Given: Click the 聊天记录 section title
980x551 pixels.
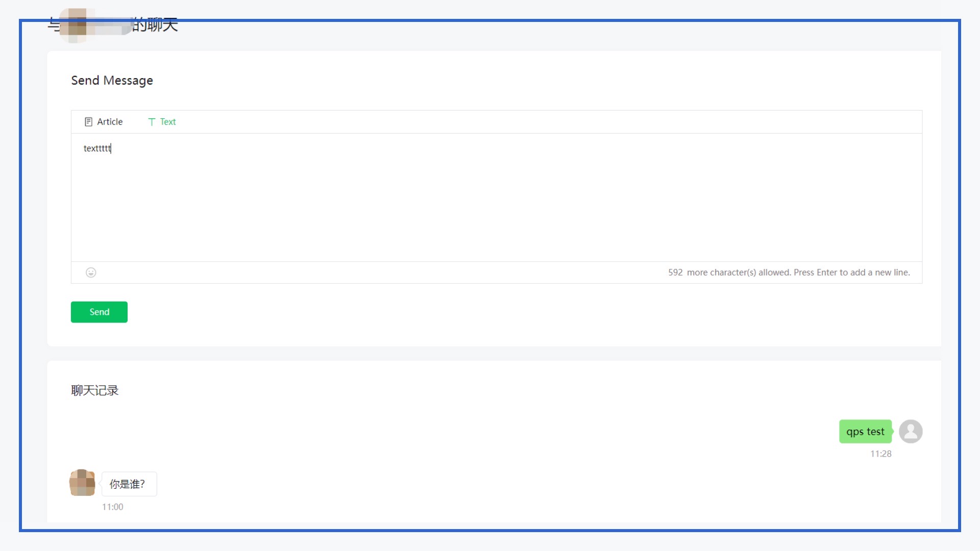Looking at the screenshot, I should (94, 390).
